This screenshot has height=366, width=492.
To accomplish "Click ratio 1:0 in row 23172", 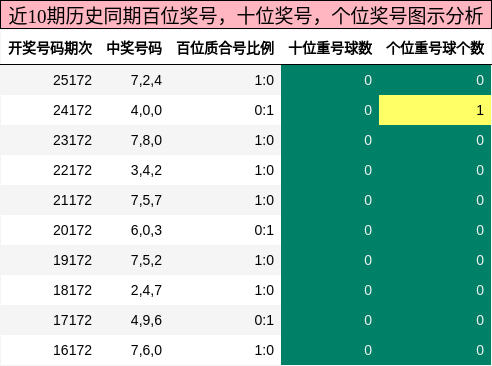I will pos(264,140).
